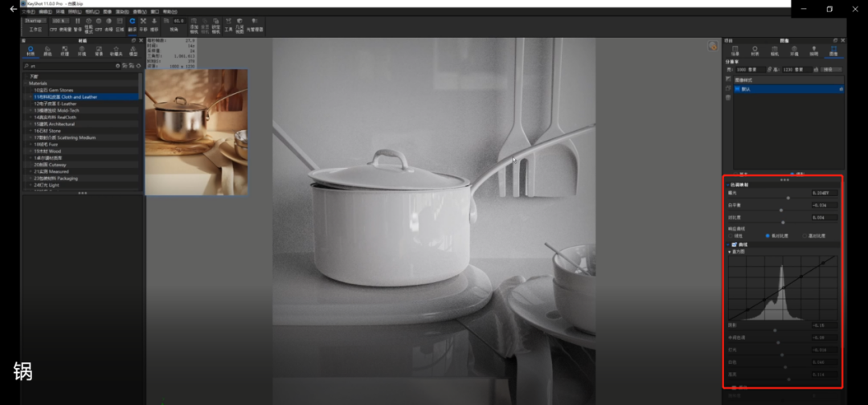Switch to the Scene tab in project panel
The width and height of the screenshot is (868, 405).
pyautogui.click(x=735, y=51)
